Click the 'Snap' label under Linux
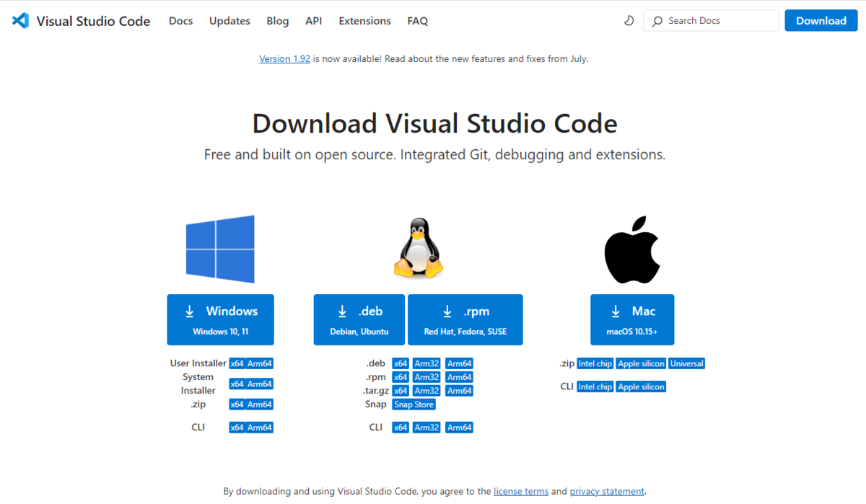This screenshot has height=504, width=866. pos(375,404)
